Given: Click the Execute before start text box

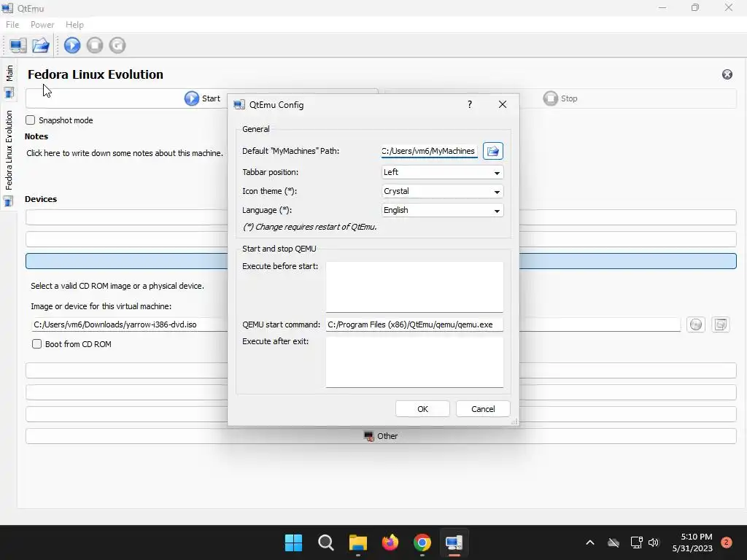Looking at the screenshot, I should tap(414, 287).
